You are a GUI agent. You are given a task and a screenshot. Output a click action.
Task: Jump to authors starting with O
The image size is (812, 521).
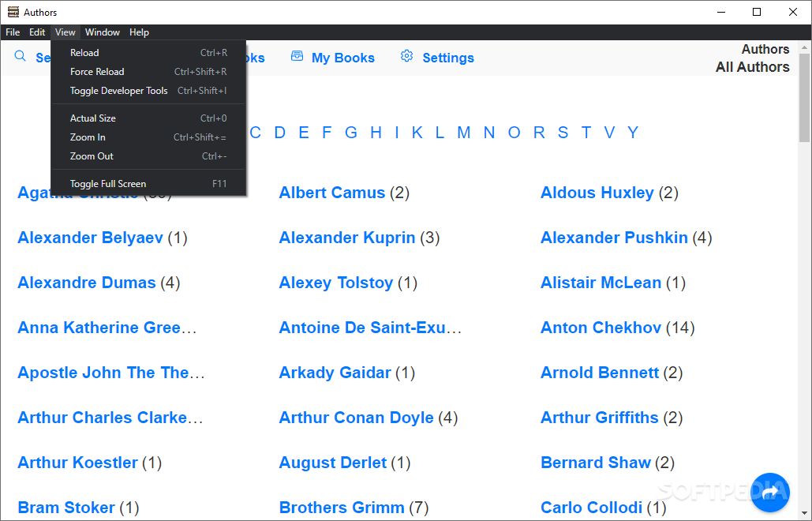515,133
